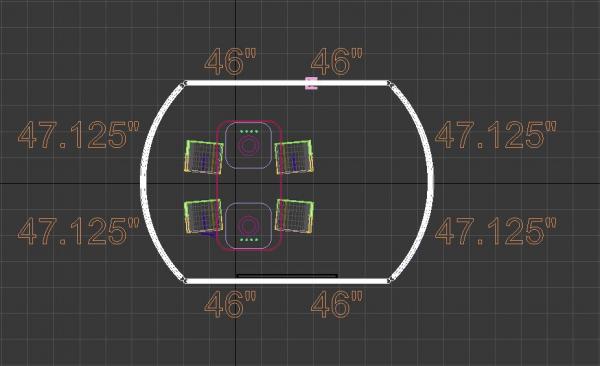Click the top-right 46" dimension label
600x366 pixels.
[336, 62]
